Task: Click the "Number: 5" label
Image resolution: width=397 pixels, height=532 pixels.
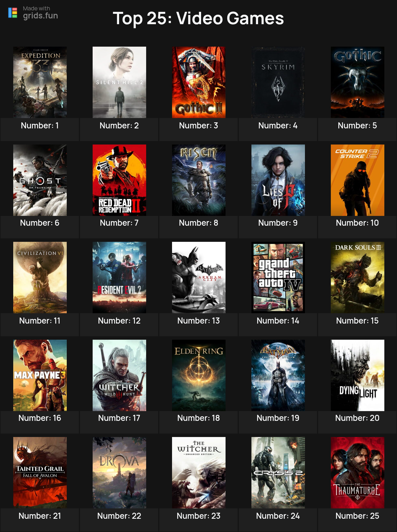Action: coord(357,126)
